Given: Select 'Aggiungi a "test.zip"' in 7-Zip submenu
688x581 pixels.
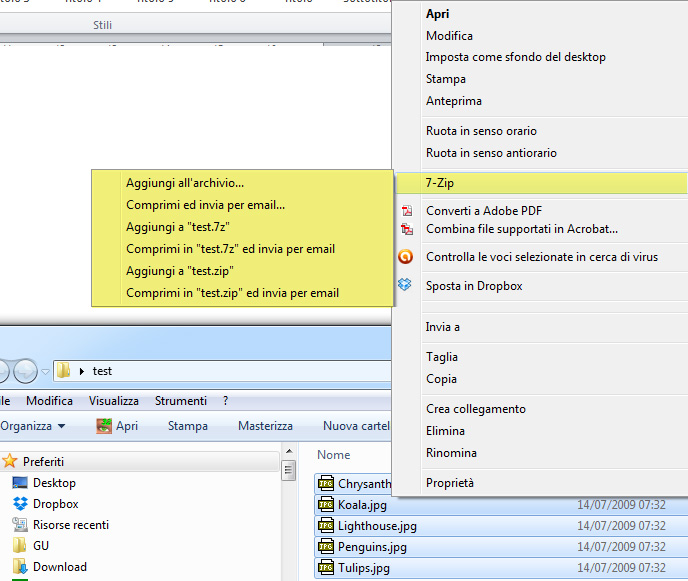Looking at the screenshot, I should [180, 271].
